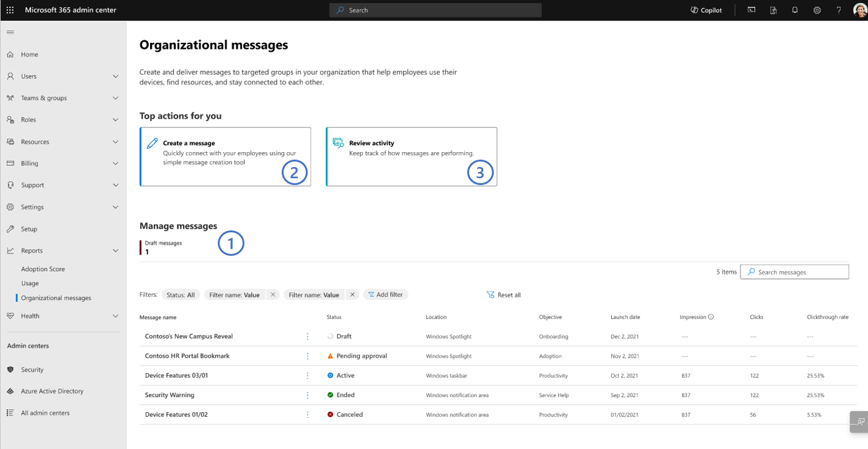868x449 pixels.
Task: Click Reset all filters
Action: pyautogui.click(x=504, y=295)
